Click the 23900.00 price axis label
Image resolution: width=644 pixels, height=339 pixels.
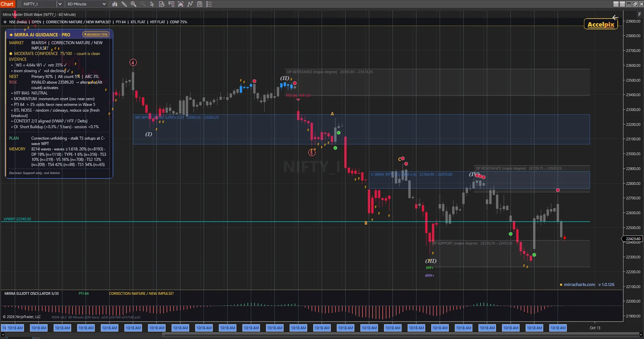tap(633, 21)
